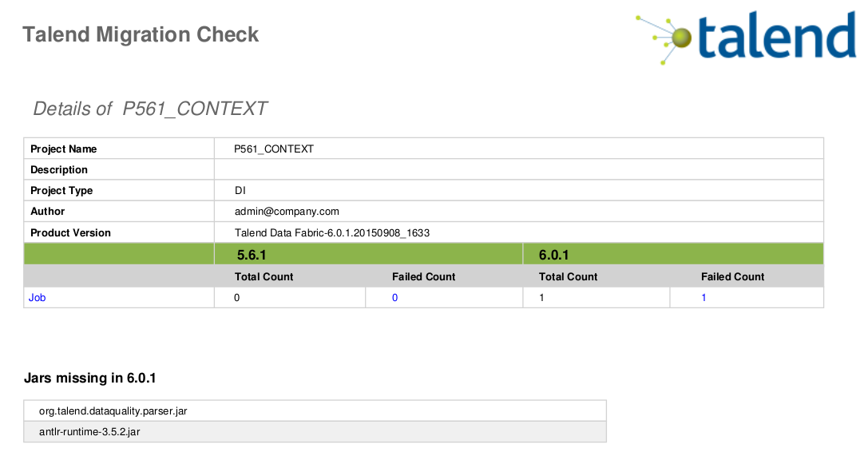Click the Total Count header under 5.6.1
868x456 pixels.
[264, 276]
